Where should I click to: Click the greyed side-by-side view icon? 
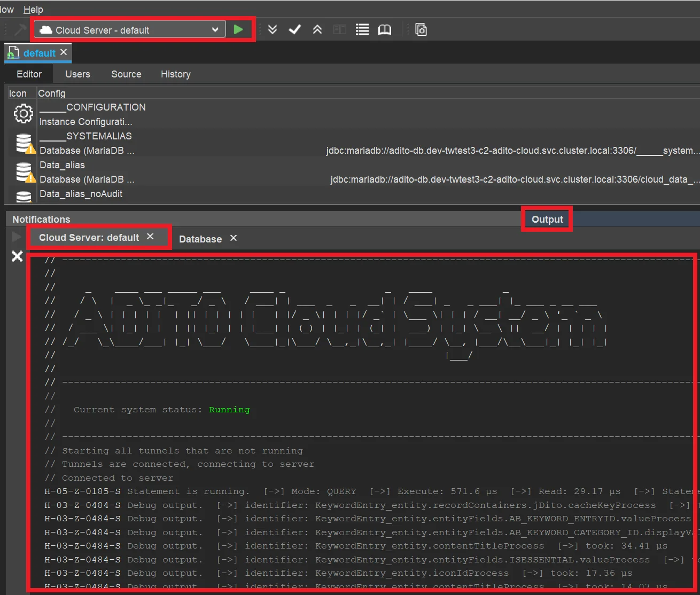tap(340, 29)
